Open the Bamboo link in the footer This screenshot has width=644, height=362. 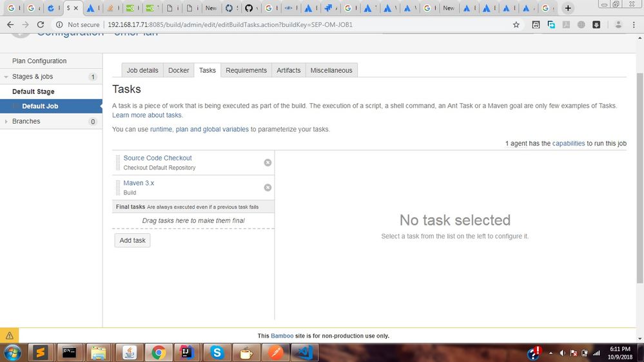282,336
